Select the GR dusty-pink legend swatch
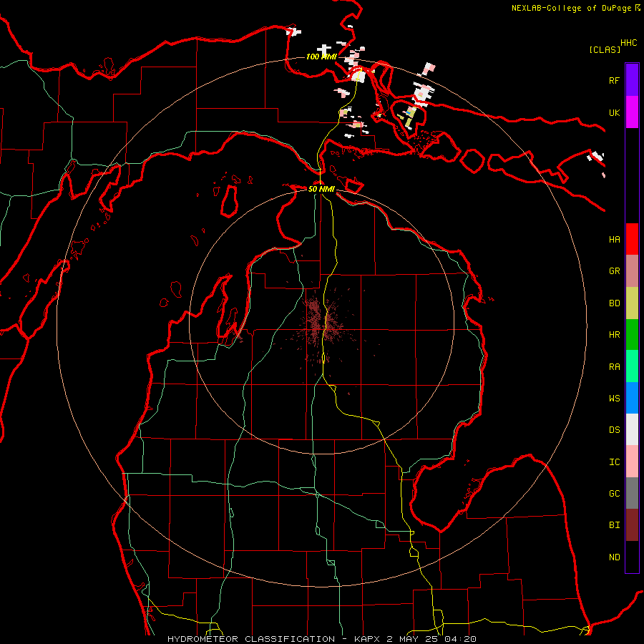The width and height of the screenshot is (644, 644). coord(632,271)
